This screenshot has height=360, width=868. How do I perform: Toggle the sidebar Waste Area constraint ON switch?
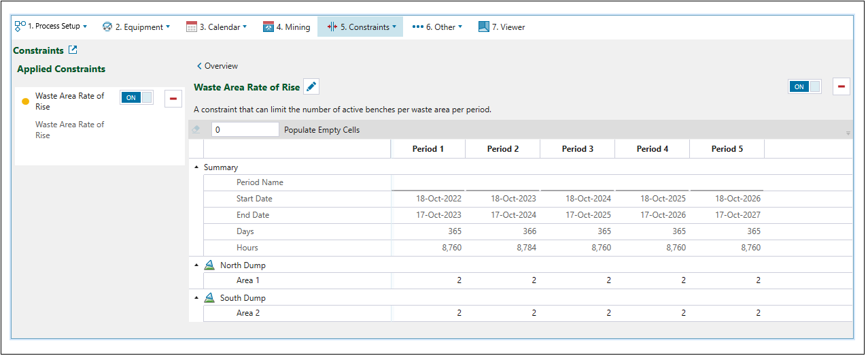click(x=137, y=97)
